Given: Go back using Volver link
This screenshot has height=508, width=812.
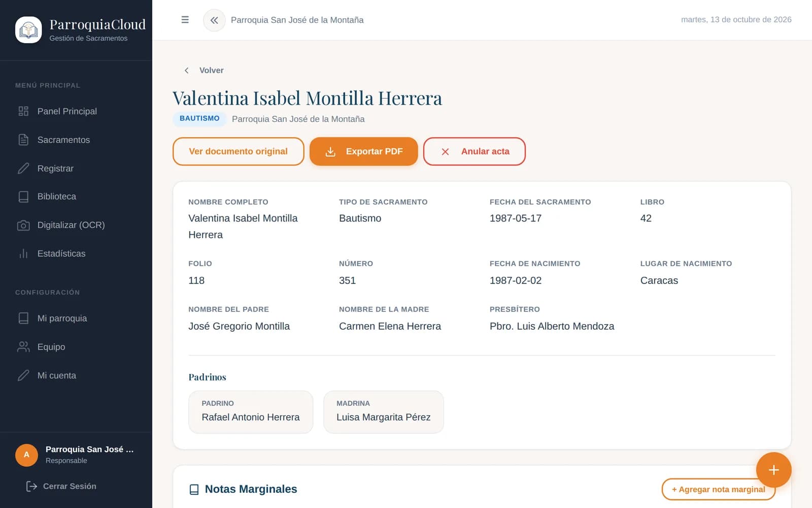Looking at the screenshot, I should pos(204,71).
